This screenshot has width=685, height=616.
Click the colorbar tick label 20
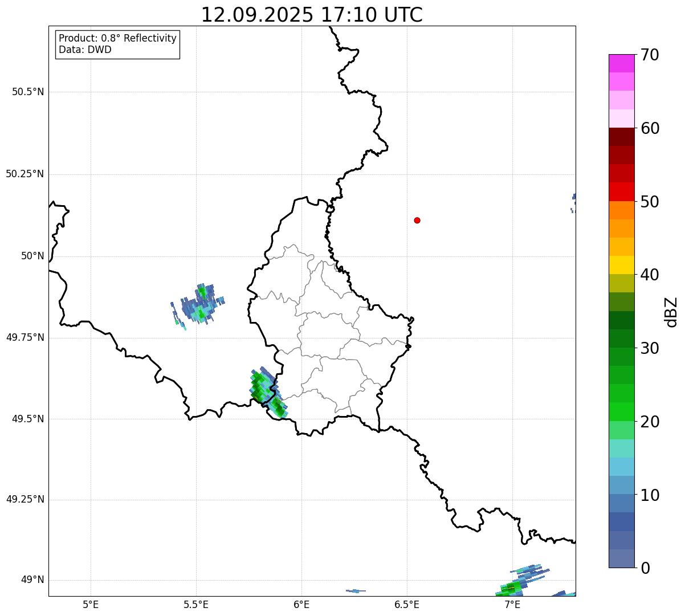pyautogui.click(x=650, y=422)
